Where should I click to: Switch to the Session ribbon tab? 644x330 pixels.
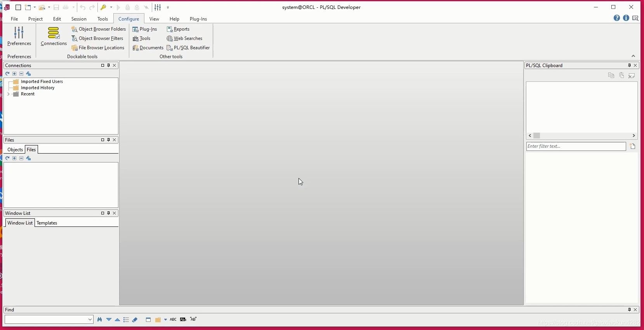click(79, 19)
